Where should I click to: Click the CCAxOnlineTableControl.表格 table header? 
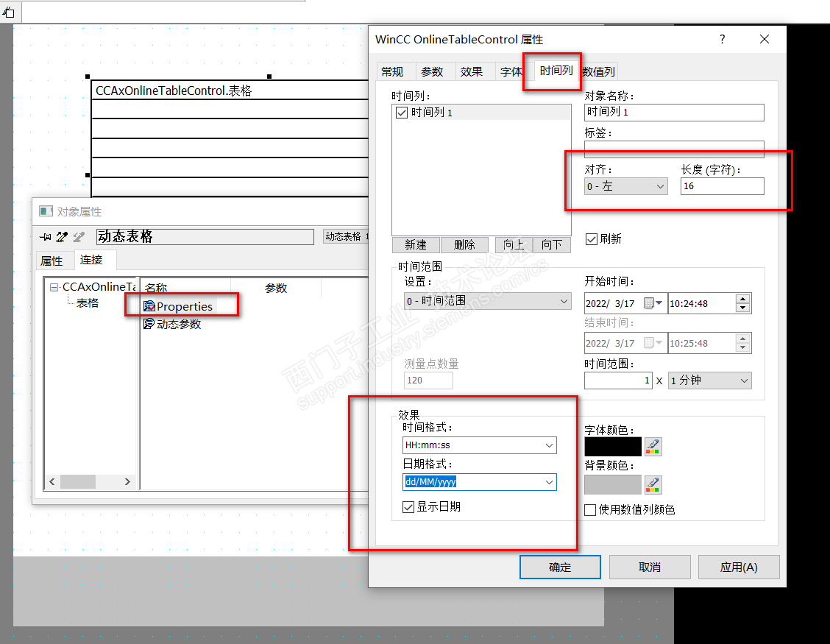coord(230,91)
